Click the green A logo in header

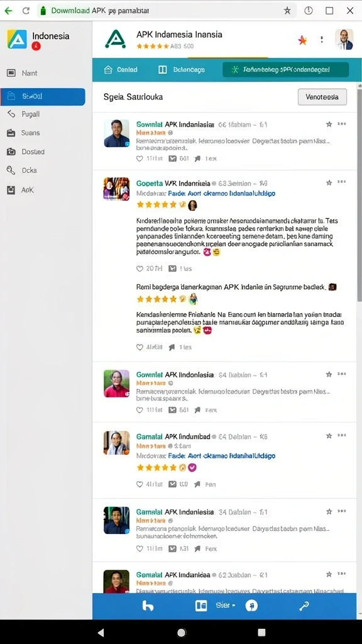coord(116,39)
